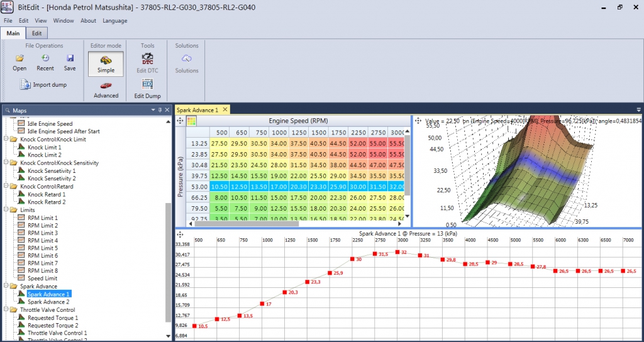Screen dimensions: 644x342
Task: Select RPM Limit 1 map
Action: click(x=43, y=218)
